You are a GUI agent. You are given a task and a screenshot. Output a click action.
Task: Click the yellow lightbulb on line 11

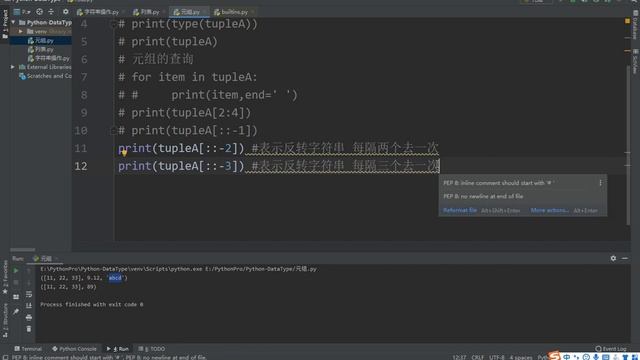pos(124,153)
